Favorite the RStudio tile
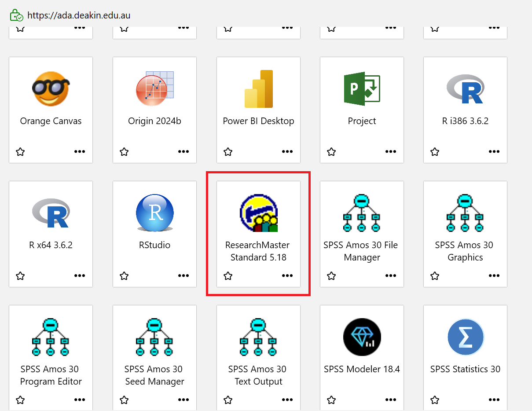The image size is (532, 411). coord(124,276)
